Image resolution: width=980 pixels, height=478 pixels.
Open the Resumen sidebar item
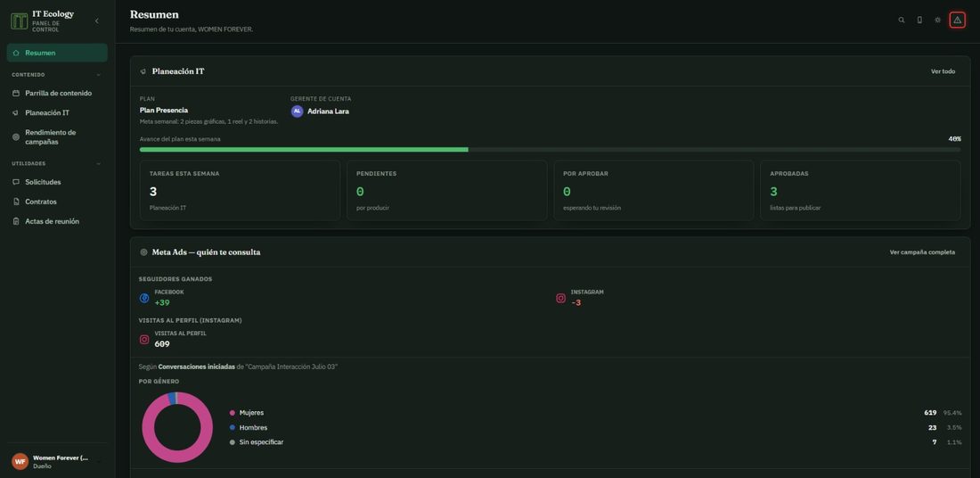57,54
